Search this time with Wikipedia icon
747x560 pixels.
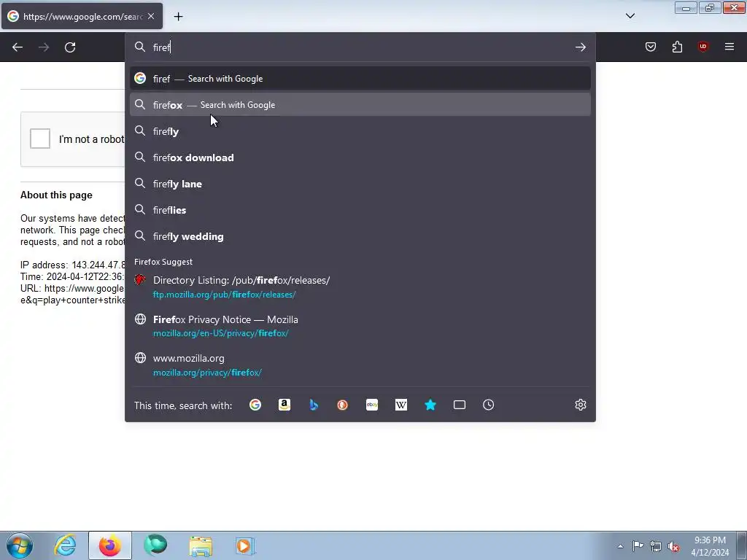(x=401, y=405)
